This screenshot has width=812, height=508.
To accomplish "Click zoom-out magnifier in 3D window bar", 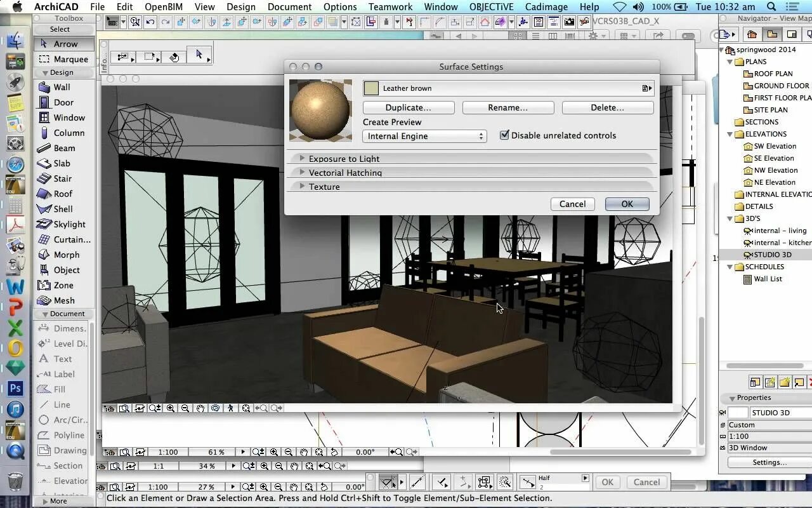I will coord(185,408).
